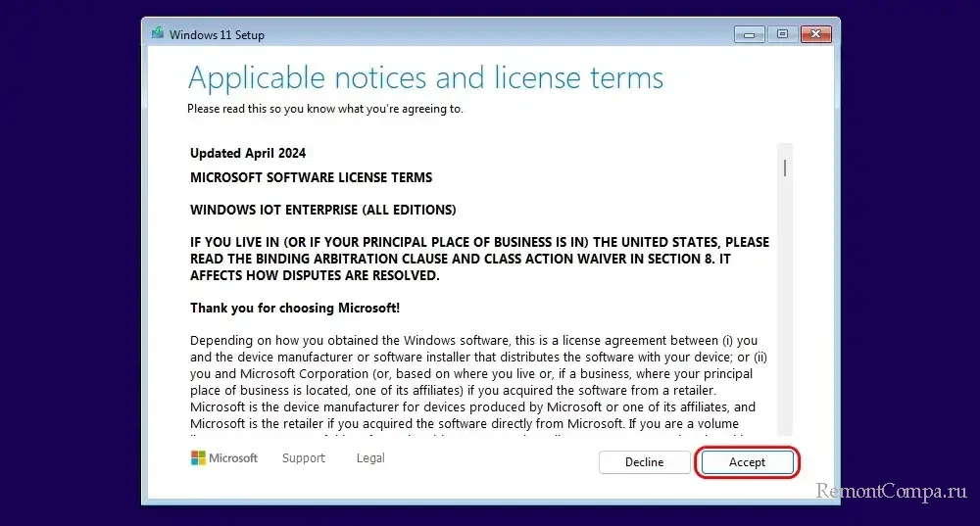Click the 'AFFECTS HOW DISPUTES ARE RESOLVED.' line

coord(315,275)
